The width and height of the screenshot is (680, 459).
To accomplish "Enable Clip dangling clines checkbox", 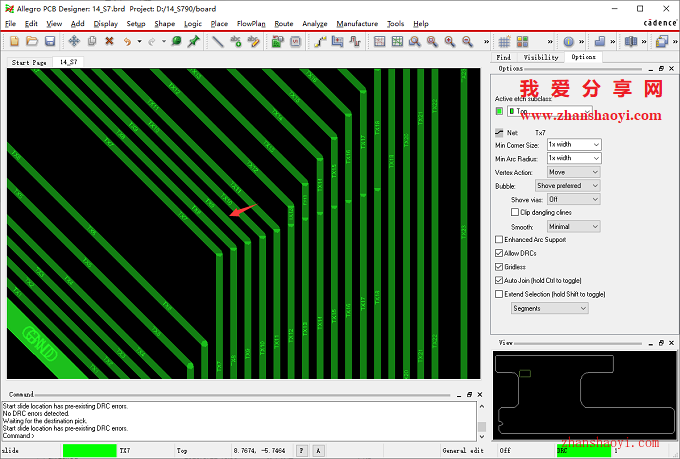I will tap(515, 212).
